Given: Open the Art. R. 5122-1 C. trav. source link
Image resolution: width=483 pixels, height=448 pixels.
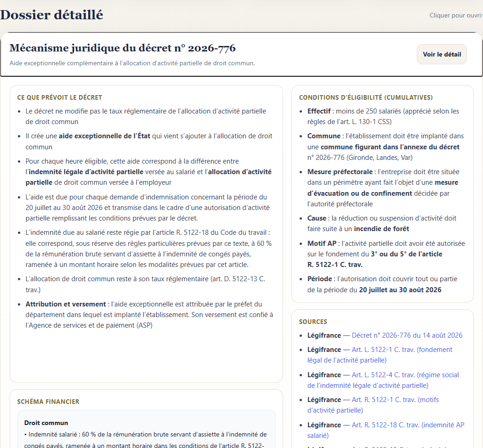Looking at the screenshot, I should 373,405.
